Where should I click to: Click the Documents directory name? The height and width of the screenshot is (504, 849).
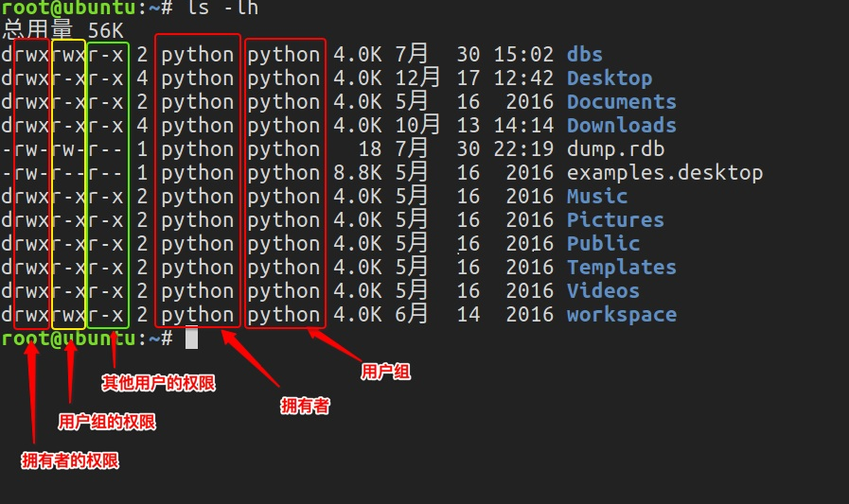[x=621, y=102]
